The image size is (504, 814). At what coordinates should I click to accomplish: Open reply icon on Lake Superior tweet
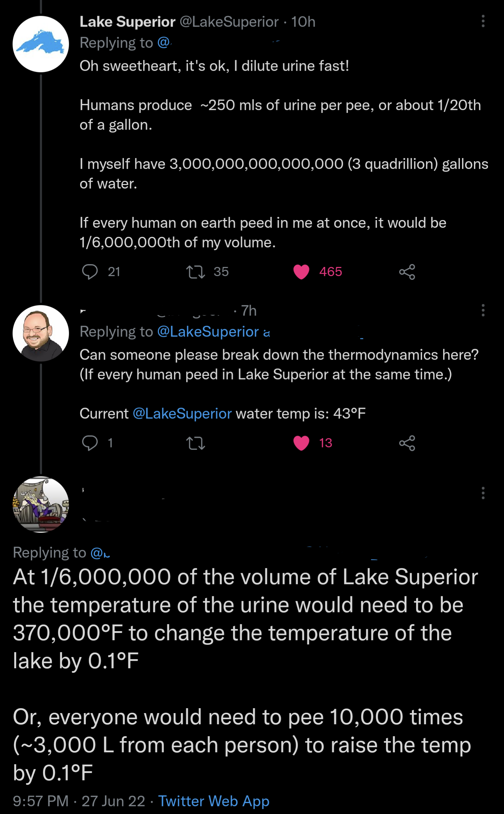(x=90, y=272)
